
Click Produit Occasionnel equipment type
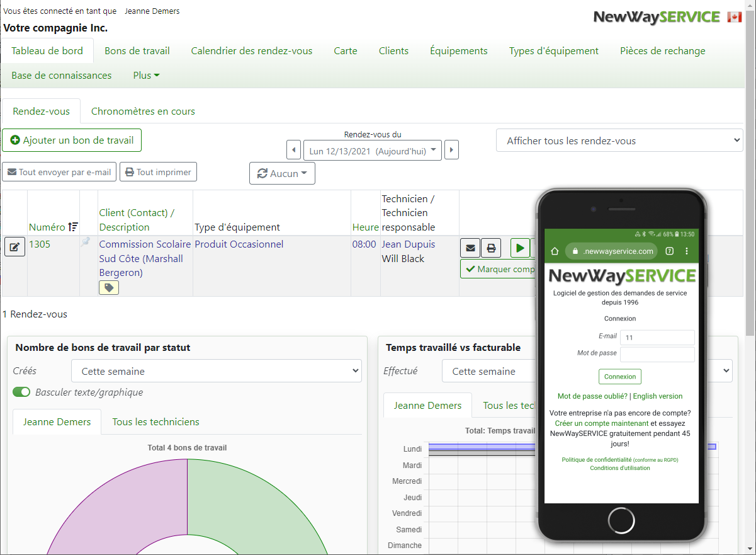click(x=239, y=244)
